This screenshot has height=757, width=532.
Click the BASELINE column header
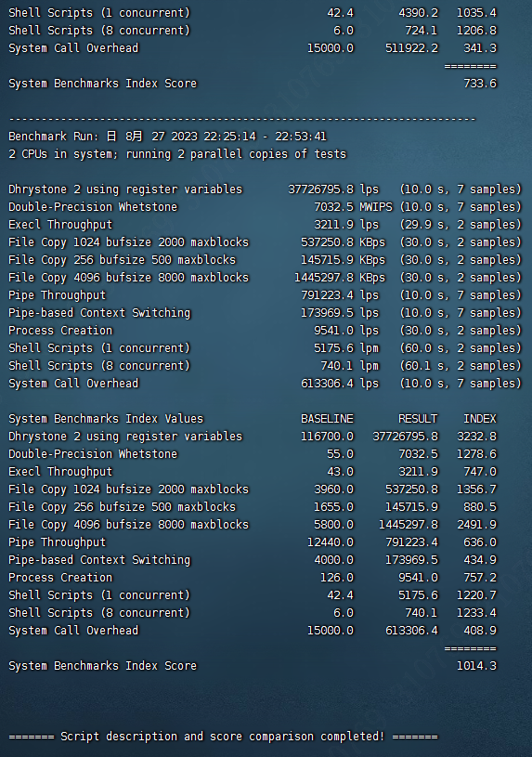328,419
